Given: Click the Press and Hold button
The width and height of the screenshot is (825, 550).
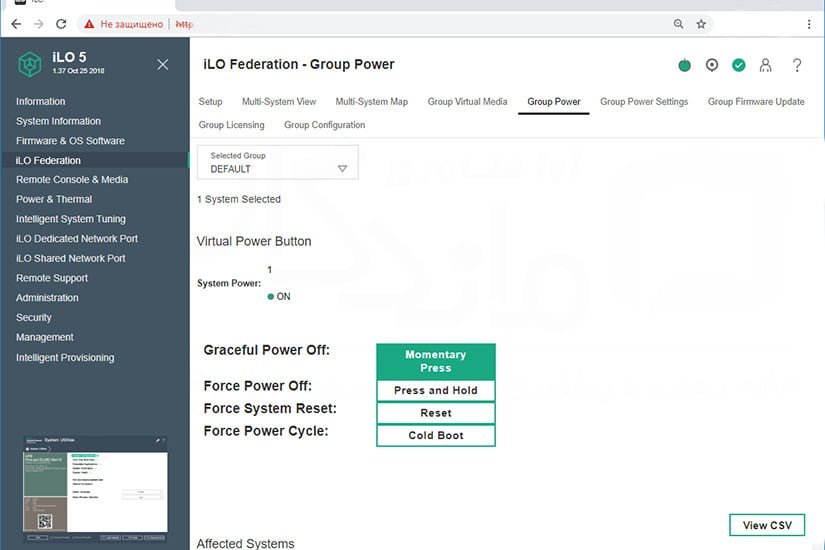Looking at the screenshot, I should click(436, 391).
